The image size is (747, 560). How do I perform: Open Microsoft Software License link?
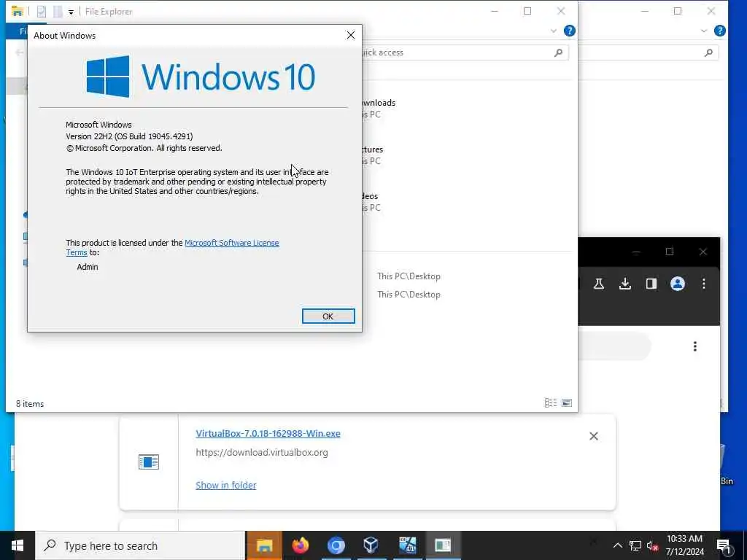tap(231, 243)
